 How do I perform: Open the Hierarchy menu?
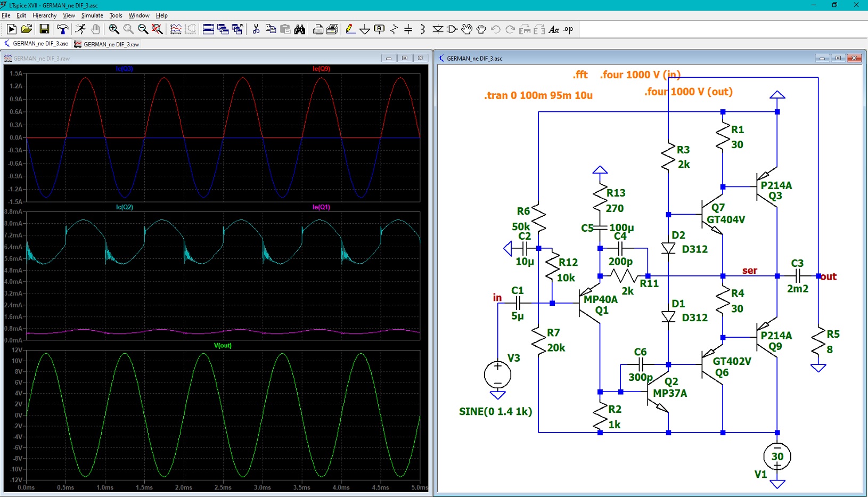[x=44, y=15]
